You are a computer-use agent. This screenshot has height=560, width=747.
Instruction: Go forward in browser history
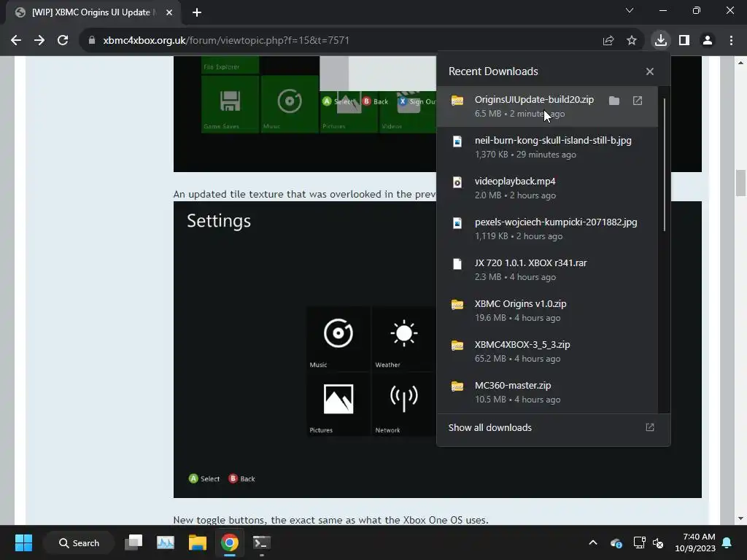point(39,41)
